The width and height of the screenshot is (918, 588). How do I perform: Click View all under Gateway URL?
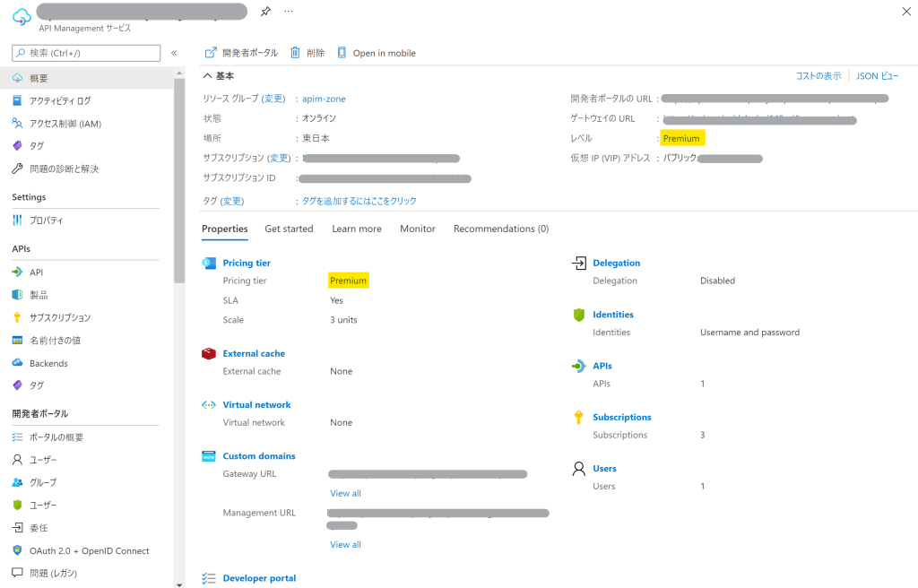pyautogui.click(x=345, y=493)
